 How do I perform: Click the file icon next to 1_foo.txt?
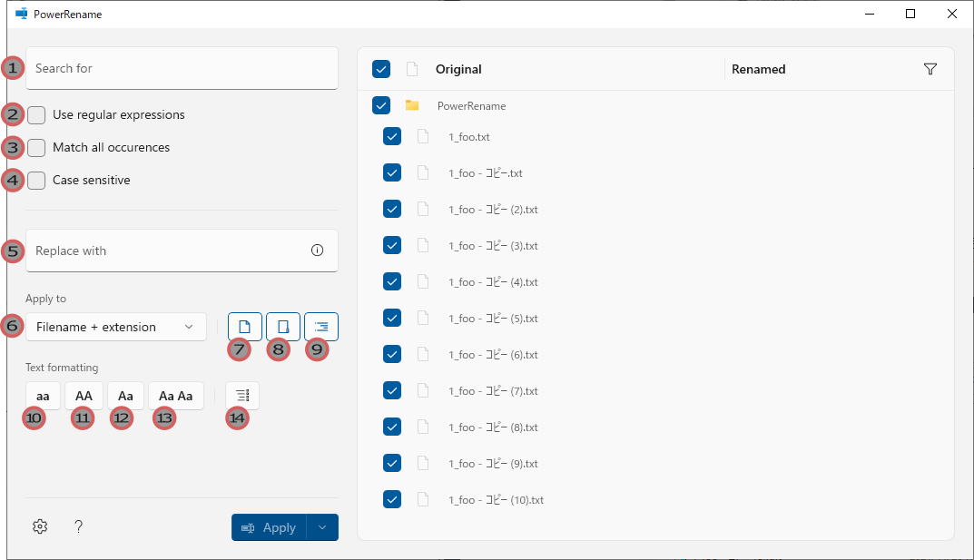tap(423, 136)
